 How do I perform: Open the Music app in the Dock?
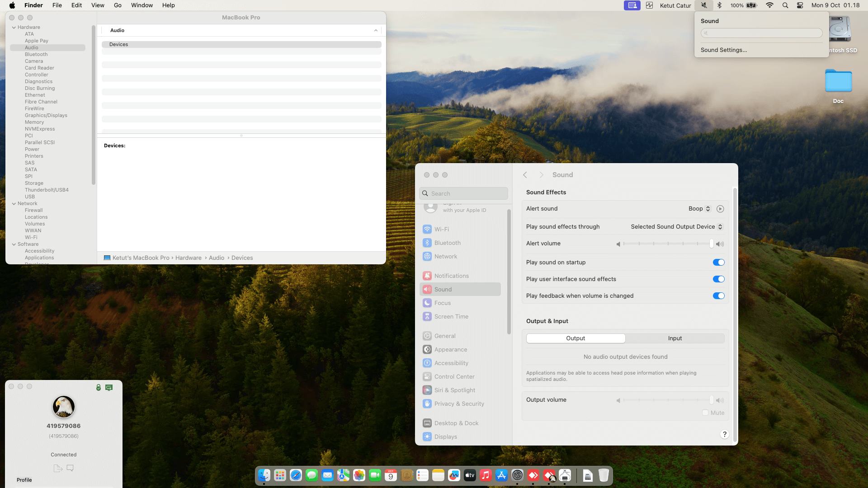click(x=486, y=475)
